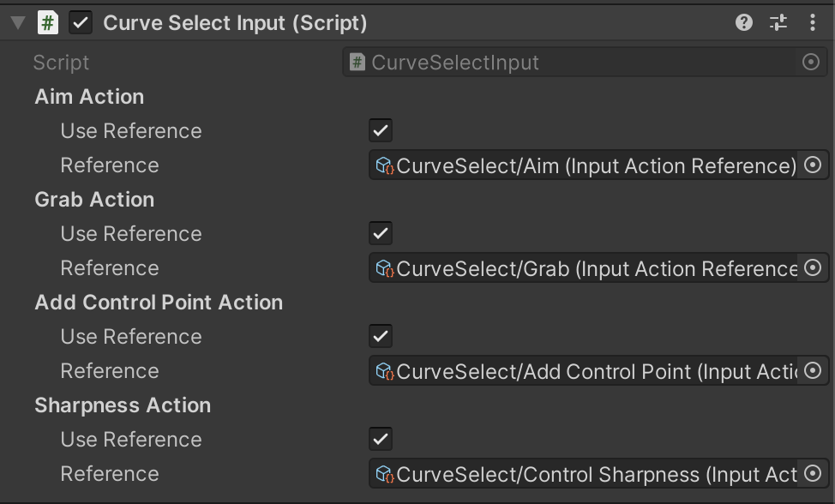The height and width of the screenshot is (504, 835).
Task: Open the component presets icon
Action: coord(778,23)
